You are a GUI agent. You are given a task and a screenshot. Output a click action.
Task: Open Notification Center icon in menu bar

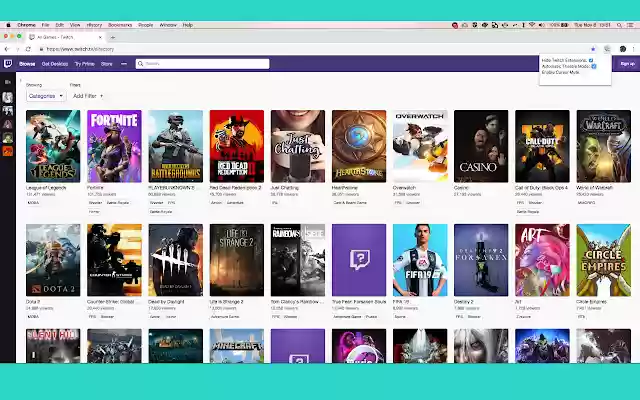[631, 25]
